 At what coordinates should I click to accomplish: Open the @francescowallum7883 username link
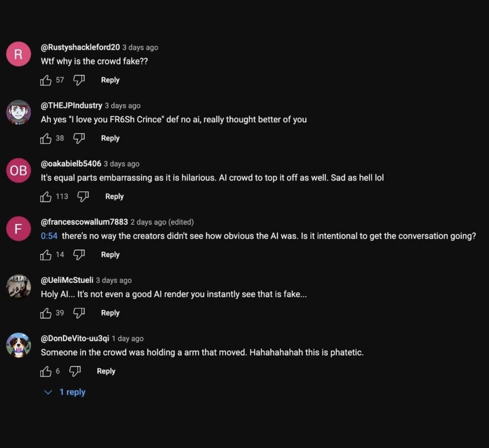pyautogui.click(x=84, y=222)
